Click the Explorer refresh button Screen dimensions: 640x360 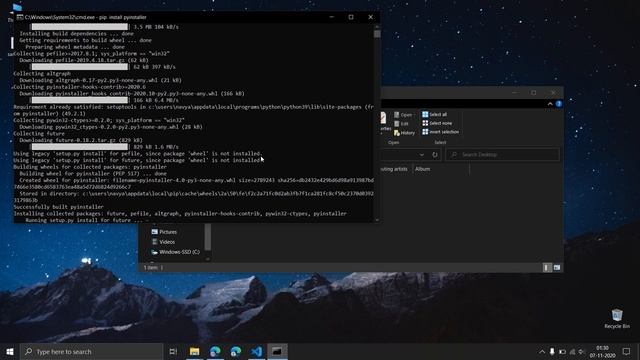435,155
